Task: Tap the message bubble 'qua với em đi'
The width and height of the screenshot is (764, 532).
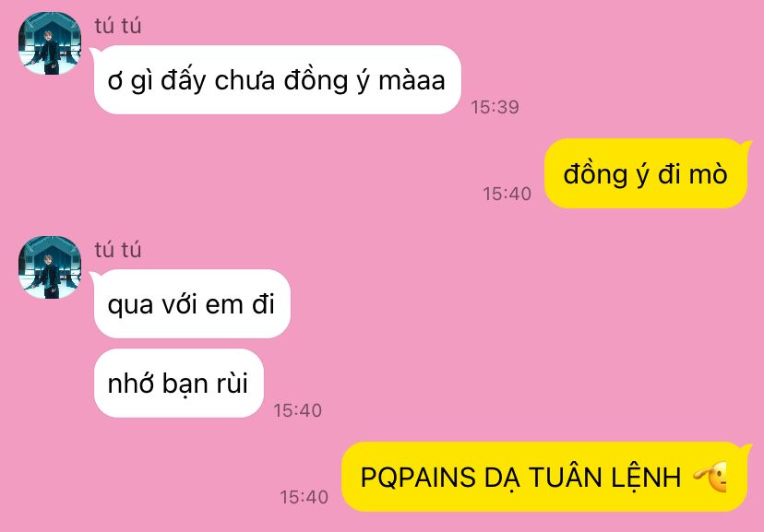Action: pyautogui.click(x=192, y=303)
